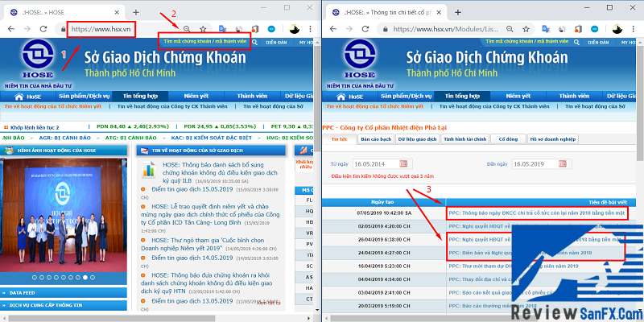644x322 pixels.
Task: Reload the PPC detail window
Action: pyautogui.click(x=365, y=29)
